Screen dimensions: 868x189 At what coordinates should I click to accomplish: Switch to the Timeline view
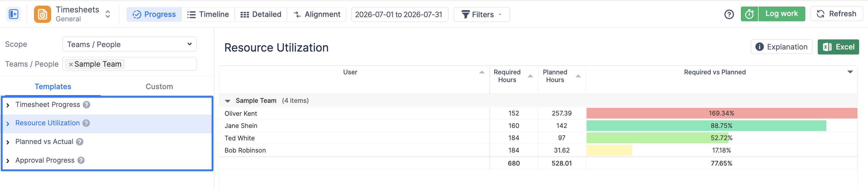pos(208,15)
